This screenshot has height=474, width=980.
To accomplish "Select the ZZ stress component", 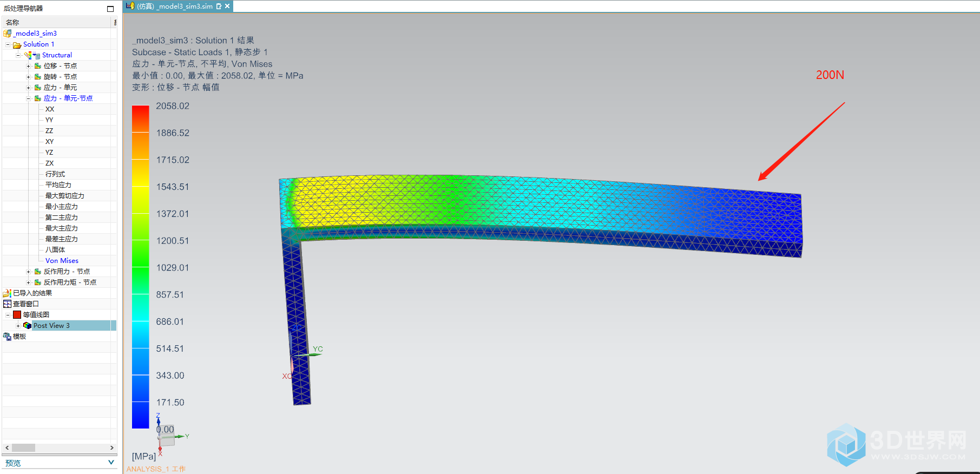I will pos(49,131).
